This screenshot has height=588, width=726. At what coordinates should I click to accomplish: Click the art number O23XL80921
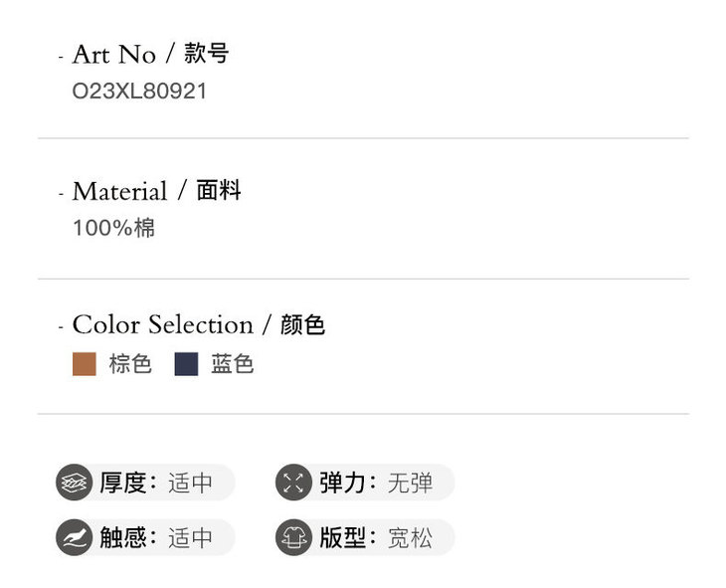140,92
